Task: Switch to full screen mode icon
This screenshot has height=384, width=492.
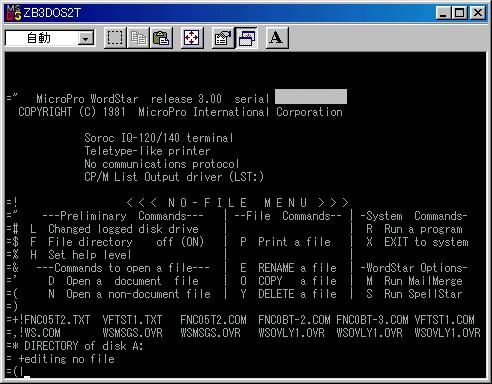Action: click(x=192, y=38)
